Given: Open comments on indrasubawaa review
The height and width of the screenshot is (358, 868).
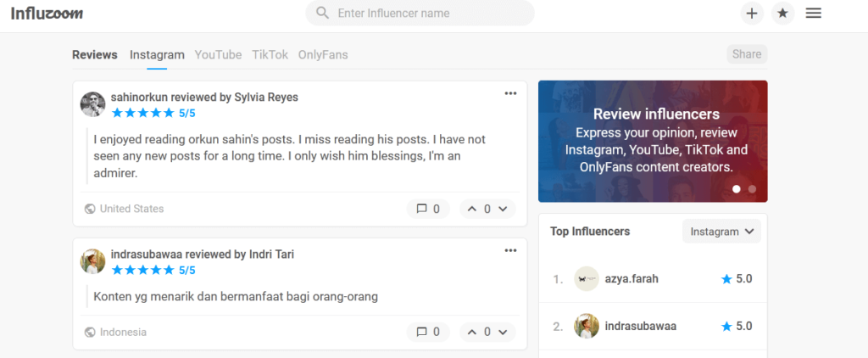Looking at the screenshot, I should [428, 333].
